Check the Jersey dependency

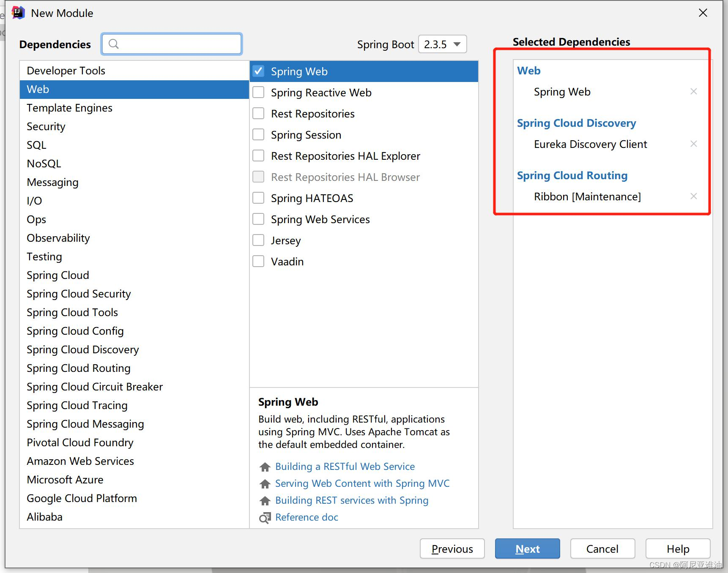[258, 240]
